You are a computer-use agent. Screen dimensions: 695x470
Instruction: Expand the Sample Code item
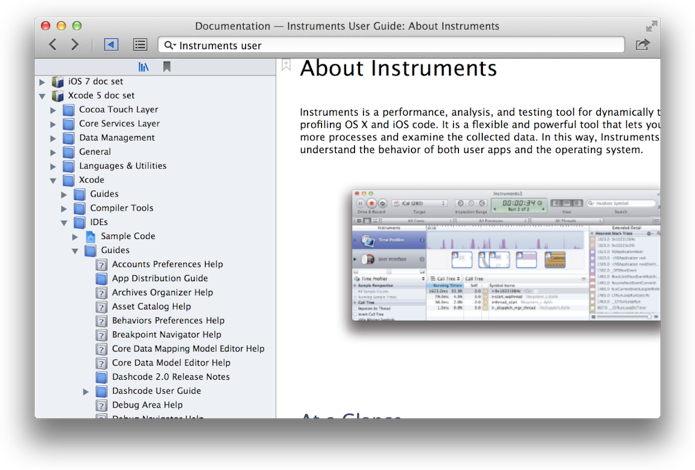75,237
